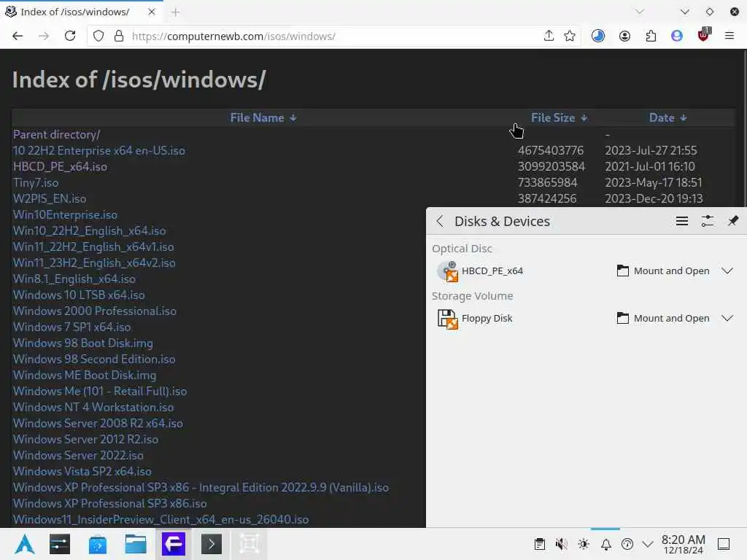Open Discover software center in taskbar
Viewport: 747px width, 560px height.
[98, 544]
